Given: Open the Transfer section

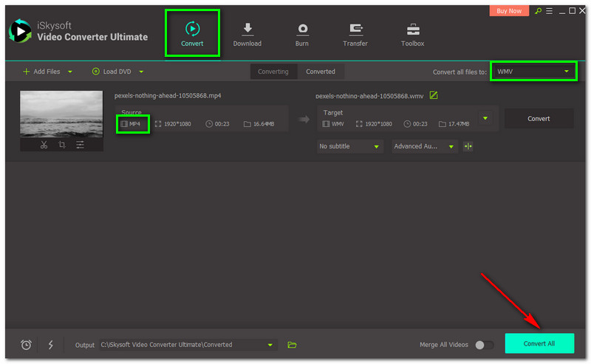Looking at the screenshot, I should pos(355,33).
